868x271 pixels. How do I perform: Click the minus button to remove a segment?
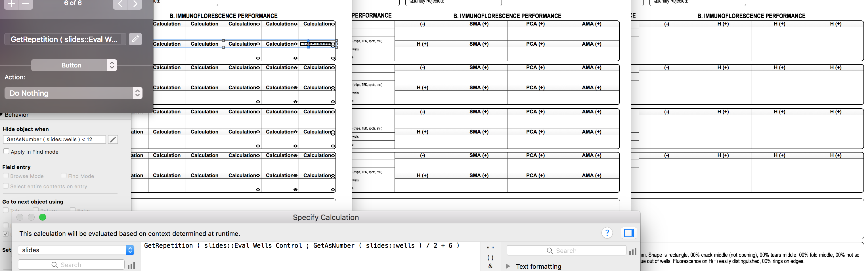tap(26, 4)
